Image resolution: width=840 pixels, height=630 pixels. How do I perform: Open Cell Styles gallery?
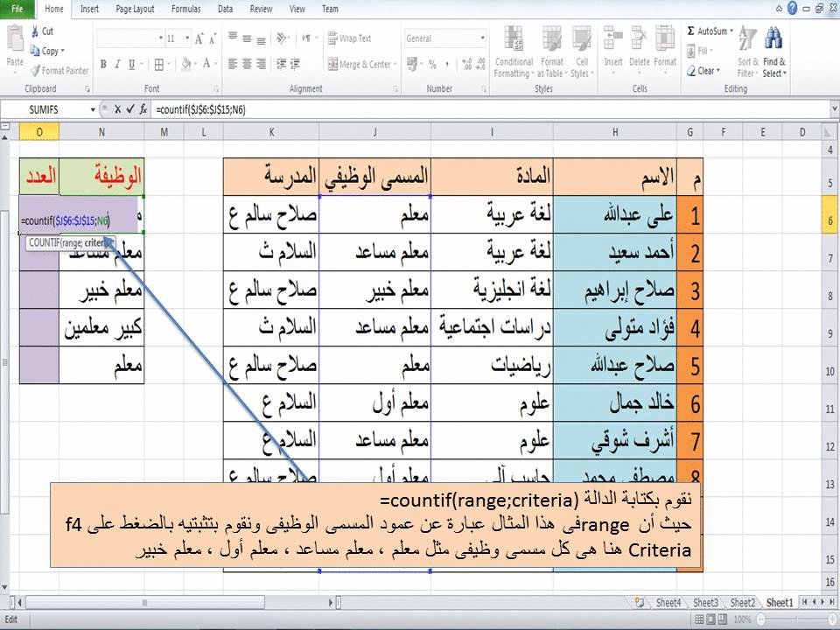(x=581, y=52)
